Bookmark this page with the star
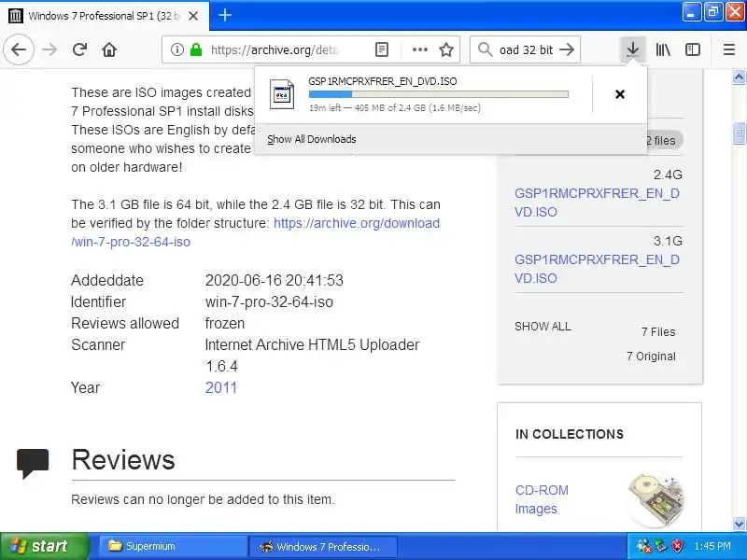Image resolution: width=747 pixels, height=560 pixels. point(446,49)
